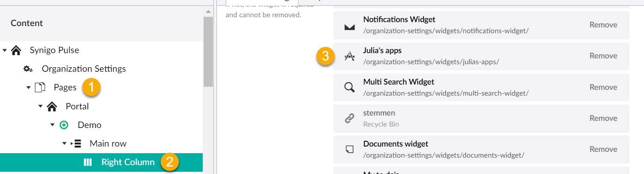Select Synigo Pulse in content tree
The height and width of the screenshot is (174, 644).
click(54, 50)
